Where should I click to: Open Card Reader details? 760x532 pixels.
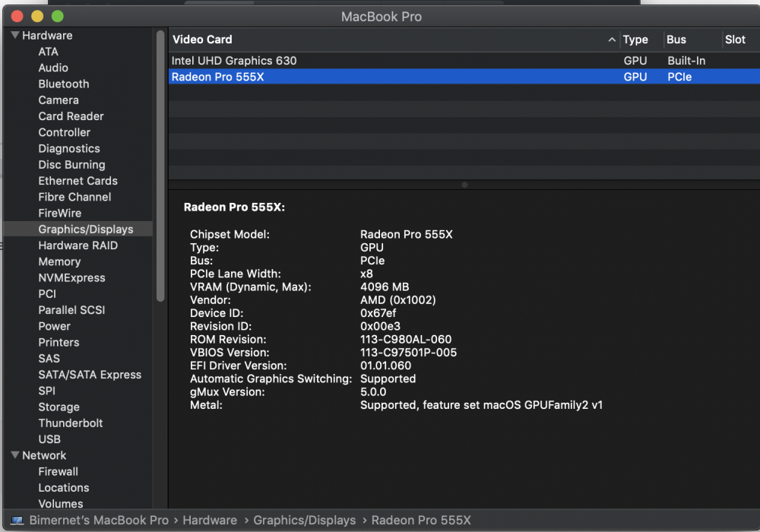[71, 116]
